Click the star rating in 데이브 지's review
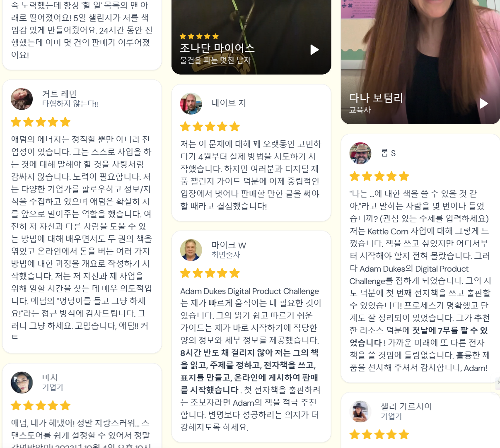This screenshot has width=500, height=448. click(x=210, y=127)
